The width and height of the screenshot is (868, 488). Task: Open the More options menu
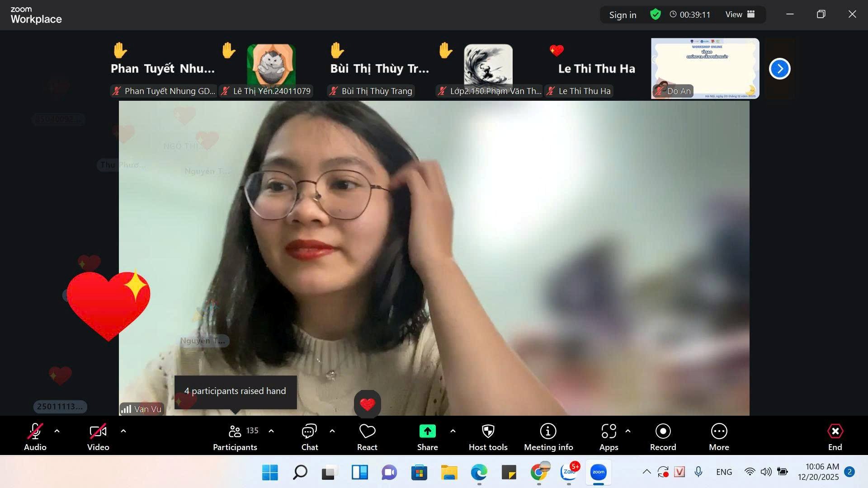(719, 432)
